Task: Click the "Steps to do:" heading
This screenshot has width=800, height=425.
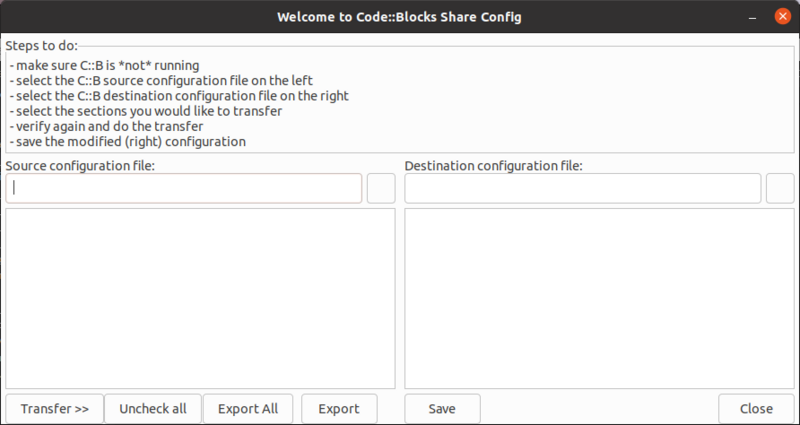Action: point(42,45)
